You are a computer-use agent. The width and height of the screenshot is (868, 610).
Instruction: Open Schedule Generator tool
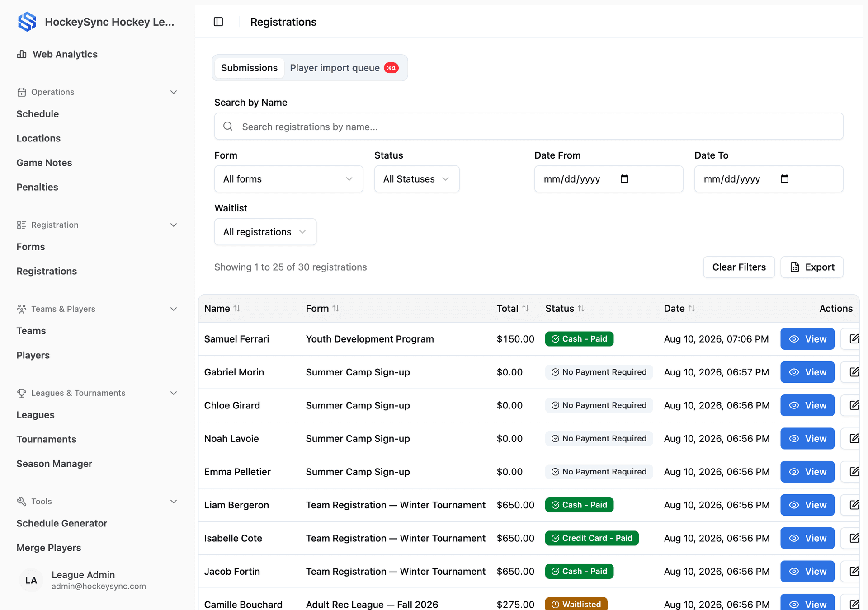coord(62,523)
